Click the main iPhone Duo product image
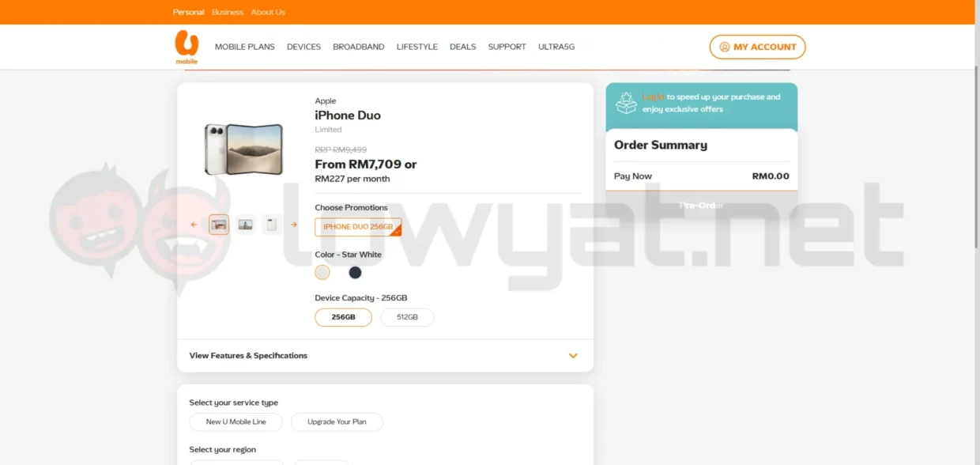Screen dimensions: 980x465 click(243, 149)
